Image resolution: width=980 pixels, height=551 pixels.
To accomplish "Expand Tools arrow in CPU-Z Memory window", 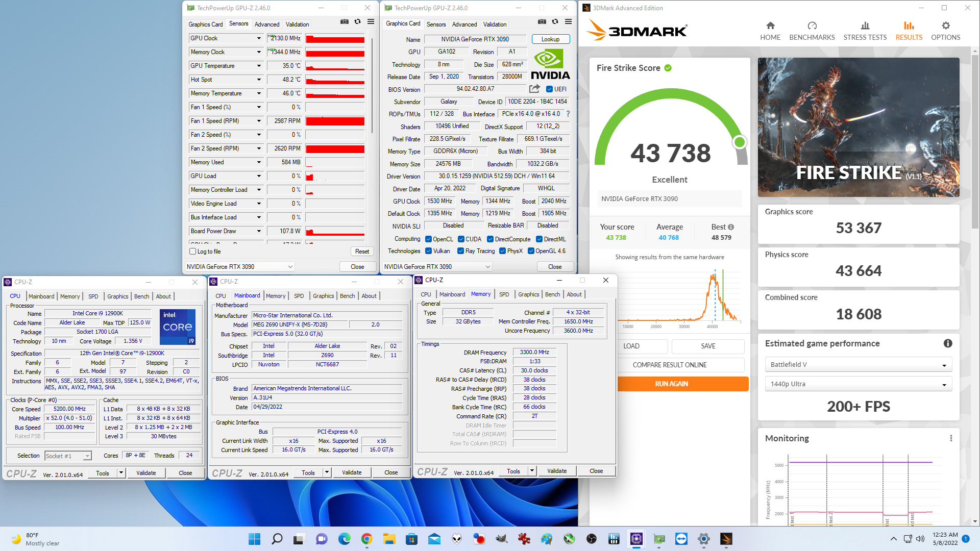I will pos(532,471).
